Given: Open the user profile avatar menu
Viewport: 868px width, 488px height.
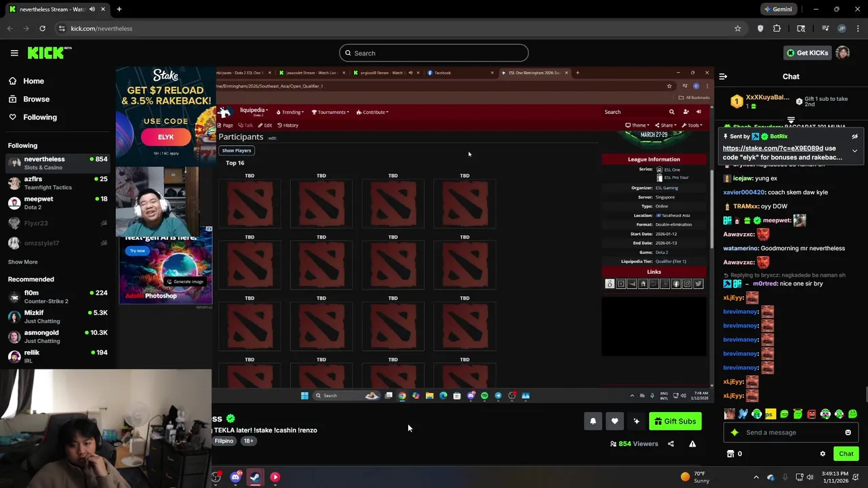Looking at the screenshot, I should (x=842, y=53).
